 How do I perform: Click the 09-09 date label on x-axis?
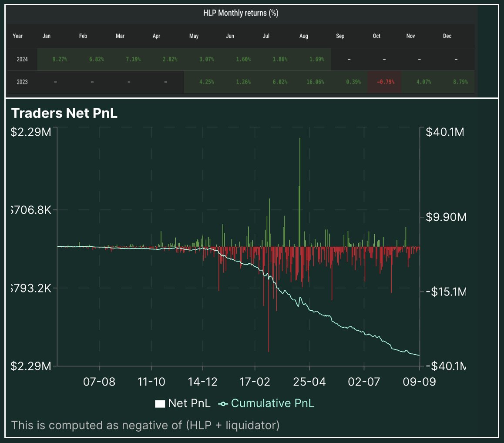(x=419, y=382)
